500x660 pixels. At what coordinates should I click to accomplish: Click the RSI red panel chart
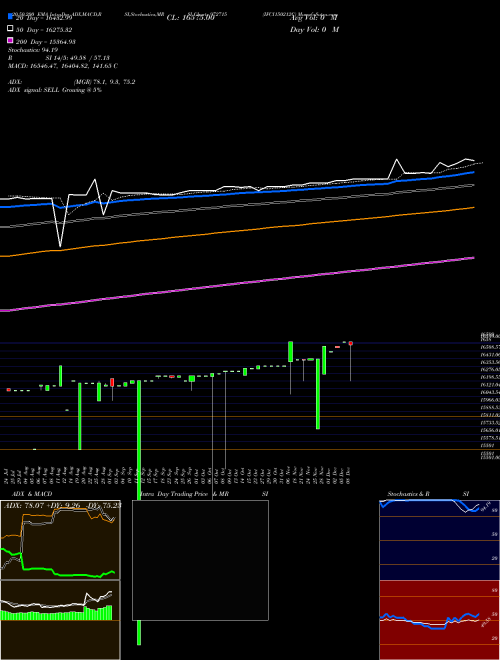point(439,620)
